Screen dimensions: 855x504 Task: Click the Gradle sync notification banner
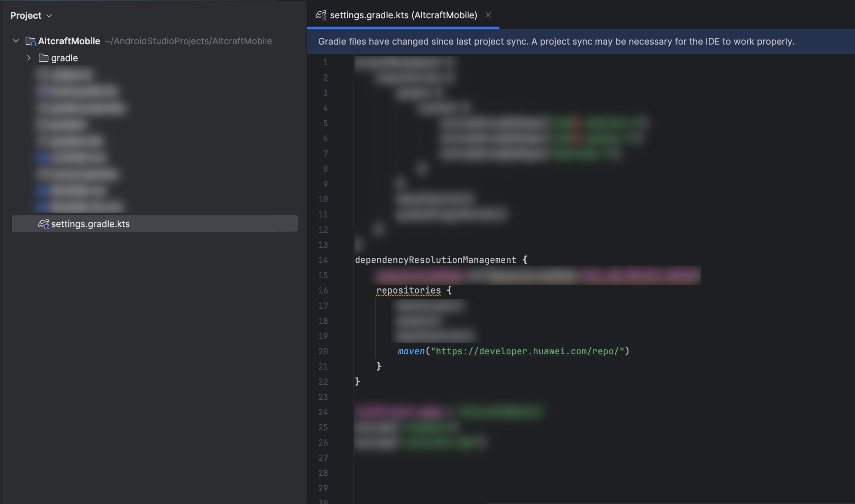click(x=556, y=41)
